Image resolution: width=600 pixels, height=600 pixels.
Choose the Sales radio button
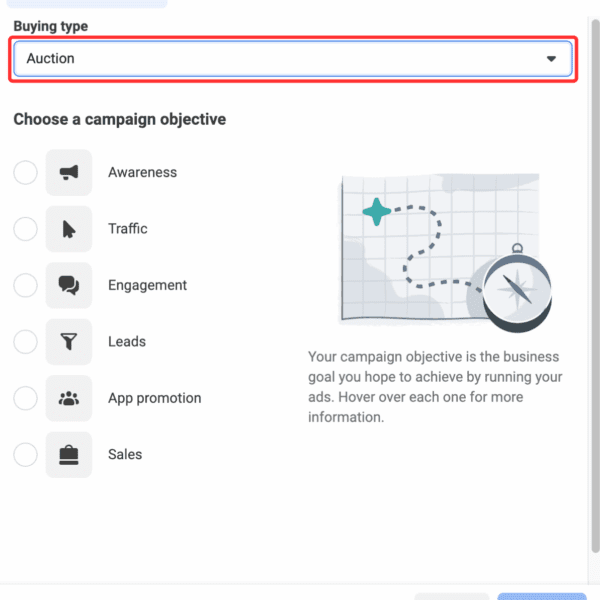point(25,455)
